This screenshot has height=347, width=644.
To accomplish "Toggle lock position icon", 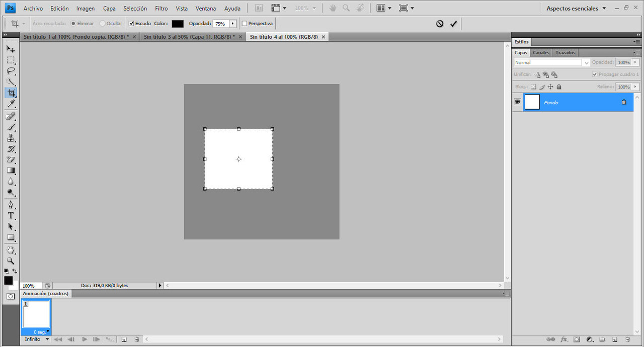I will click(550, 87).
